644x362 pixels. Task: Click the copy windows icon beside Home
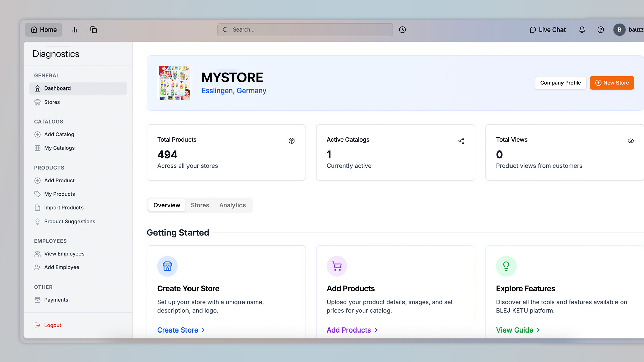[x=93, y=30]
